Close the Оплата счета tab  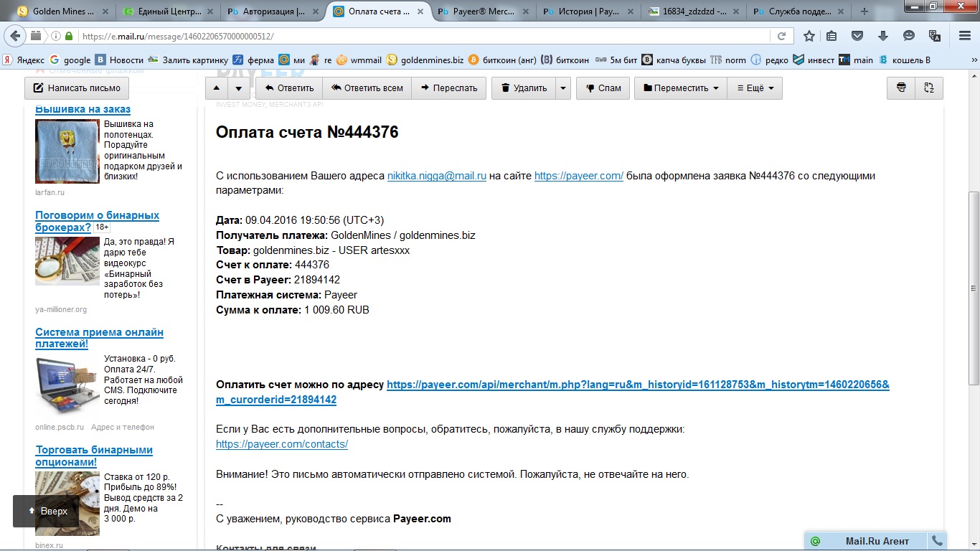(421, 11)
